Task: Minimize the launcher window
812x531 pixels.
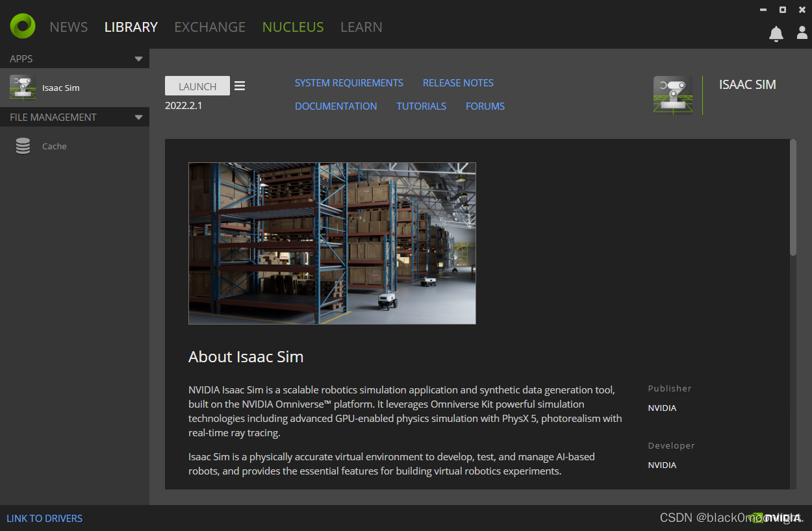Action: click(763, 10)
